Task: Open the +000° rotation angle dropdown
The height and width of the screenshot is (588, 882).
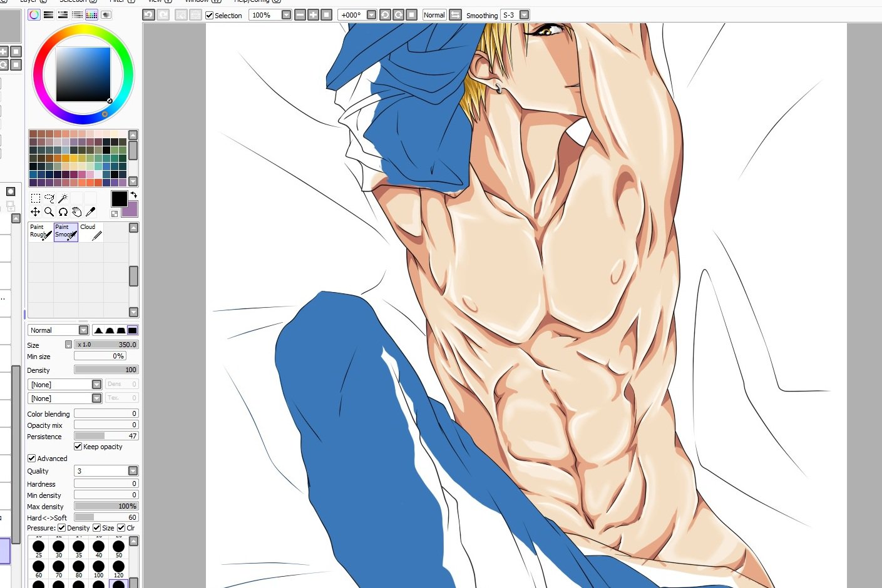Action: pyautogui.click(x=371, y=15)
